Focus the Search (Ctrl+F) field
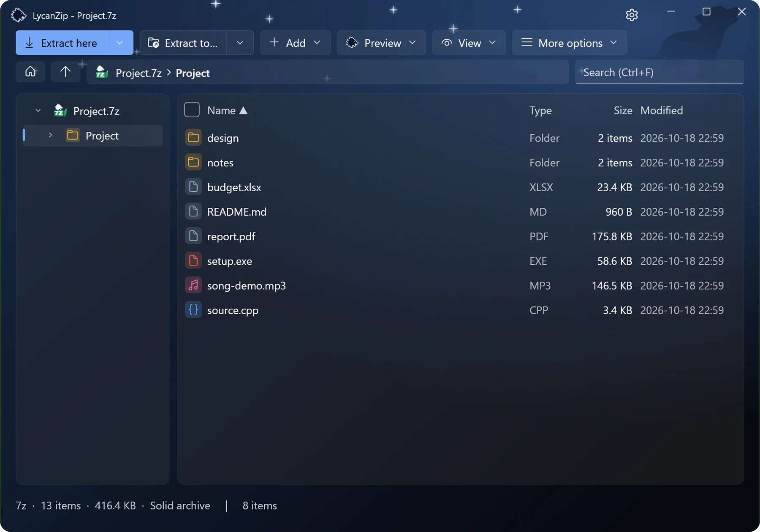 click(x=660, y=72)
